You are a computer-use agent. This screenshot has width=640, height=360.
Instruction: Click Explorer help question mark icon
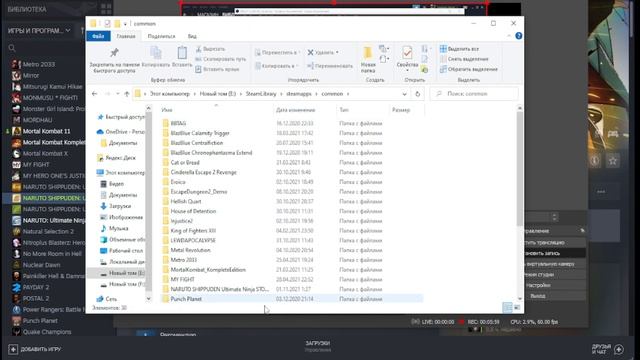pyautogui.click(x=518, y=36)
